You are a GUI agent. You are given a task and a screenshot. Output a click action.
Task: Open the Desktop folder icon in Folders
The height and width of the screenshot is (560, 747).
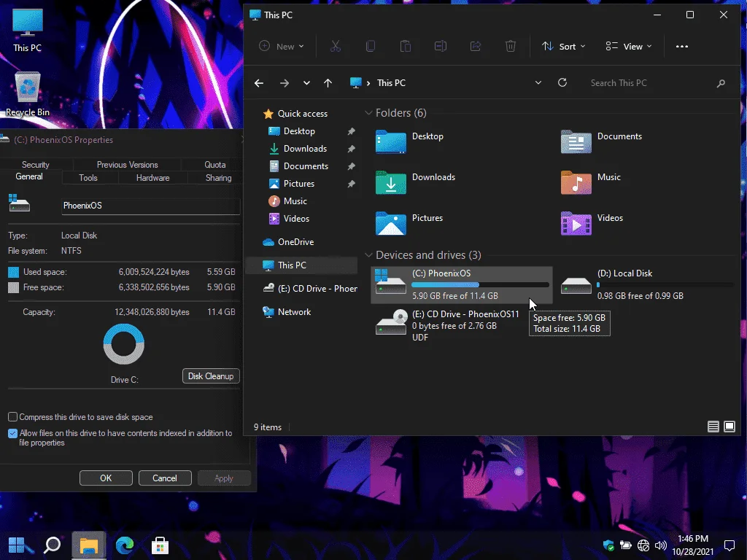(x=391, y=142)
